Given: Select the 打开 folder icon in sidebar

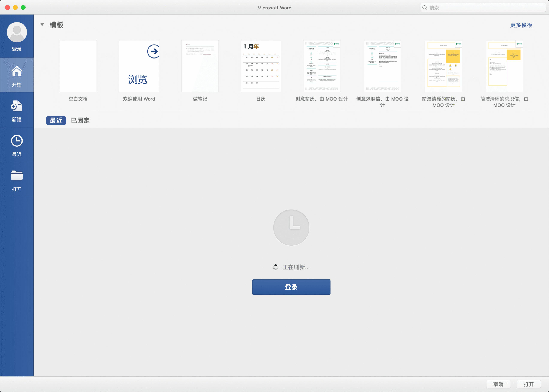Looking at the screenshot, I should [x=17, y=176].
